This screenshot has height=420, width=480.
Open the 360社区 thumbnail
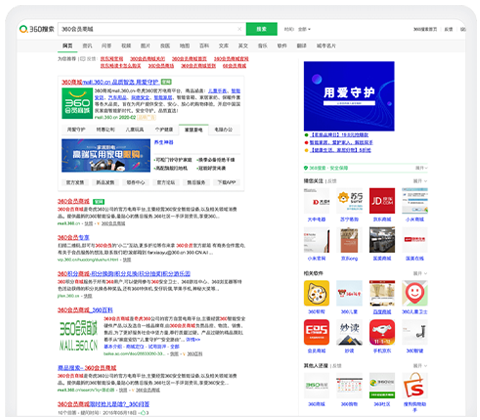[382, 386]
